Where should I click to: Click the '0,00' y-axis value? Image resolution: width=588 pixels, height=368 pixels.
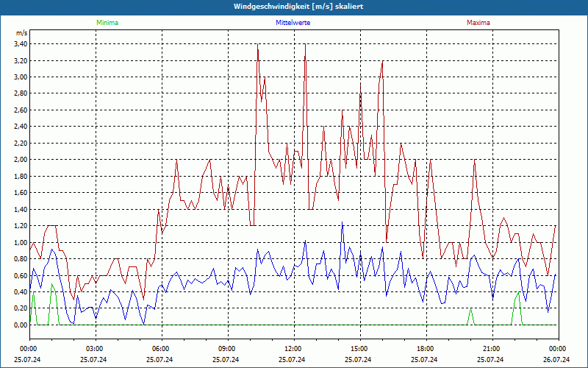tap(21, 325)
